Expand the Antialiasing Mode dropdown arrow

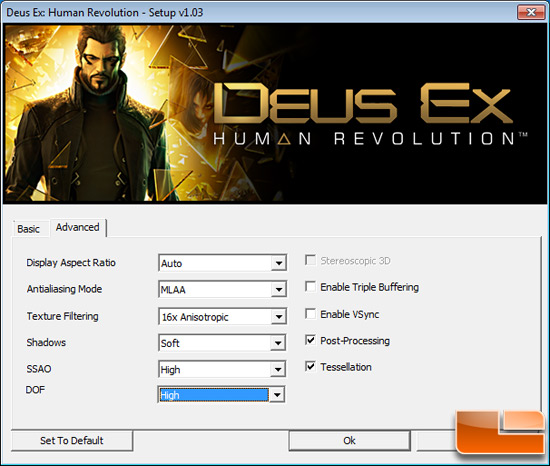[x=279, y=289]
